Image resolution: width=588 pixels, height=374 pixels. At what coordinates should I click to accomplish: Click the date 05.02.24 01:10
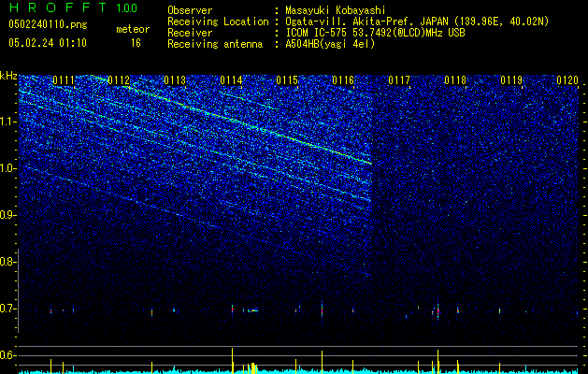(48, 43)
